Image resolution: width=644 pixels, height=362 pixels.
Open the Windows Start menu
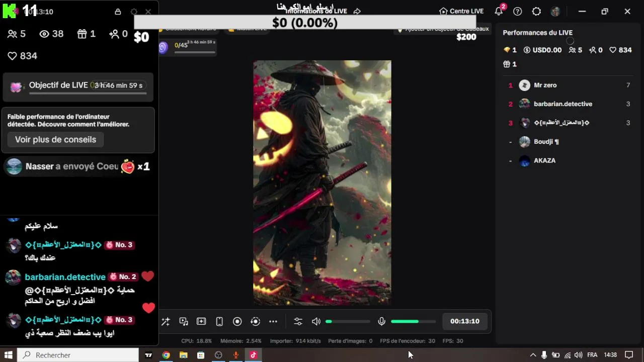(x=9, y=355)
